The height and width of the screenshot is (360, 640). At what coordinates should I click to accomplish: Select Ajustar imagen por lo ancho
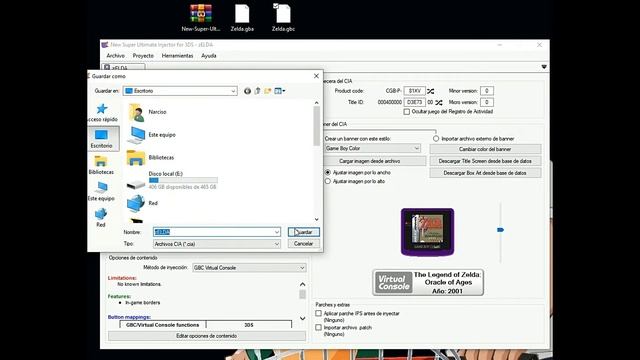tap(328, 173)
